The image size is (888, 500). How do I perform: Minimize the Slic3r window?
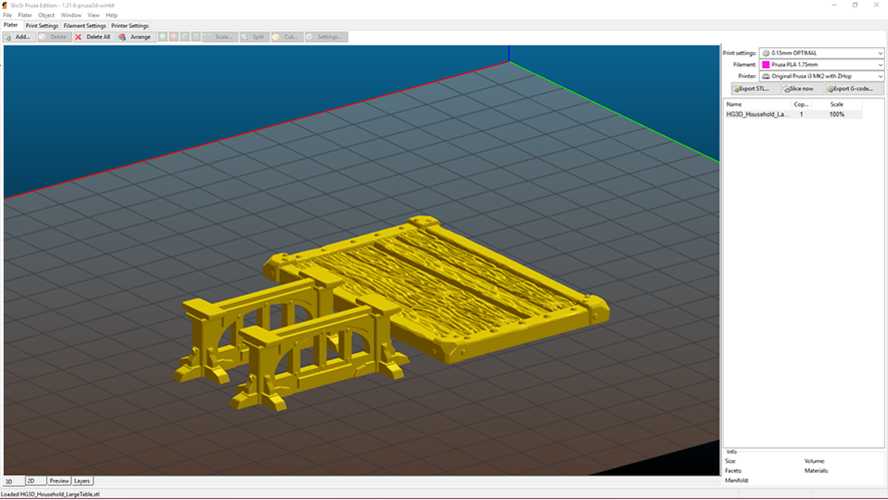[x=834, y=5]
